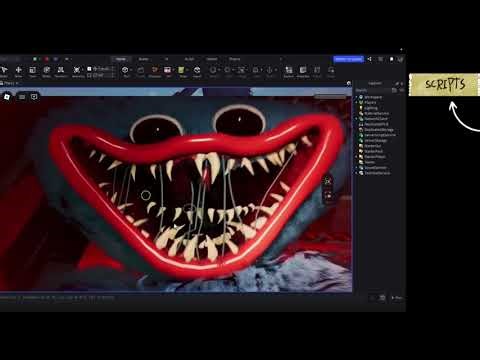Select Lighting in the Explorer tree
The height and width of the screenshot is (360, 480).
point(371,108)
